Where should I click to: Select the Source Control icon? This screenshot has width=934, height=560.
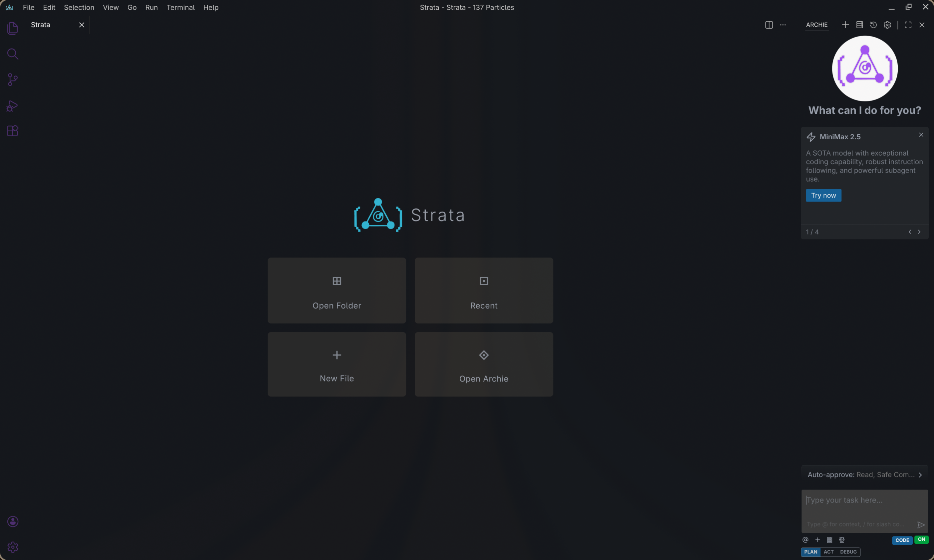13,79
